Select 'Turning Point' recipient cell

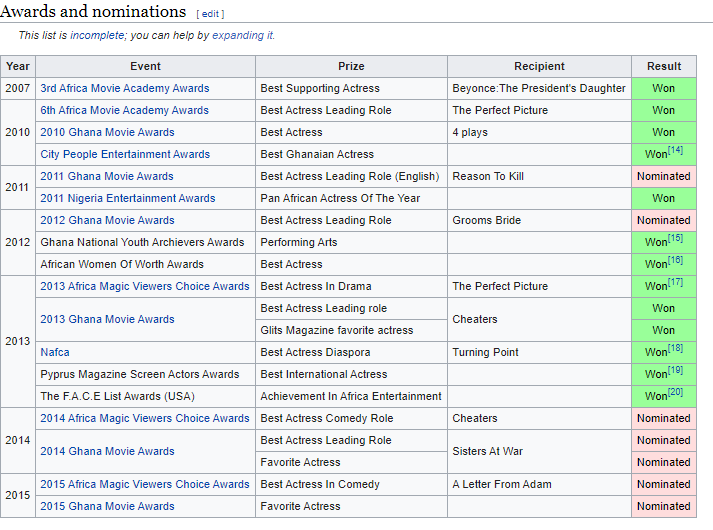pos(539,352)
